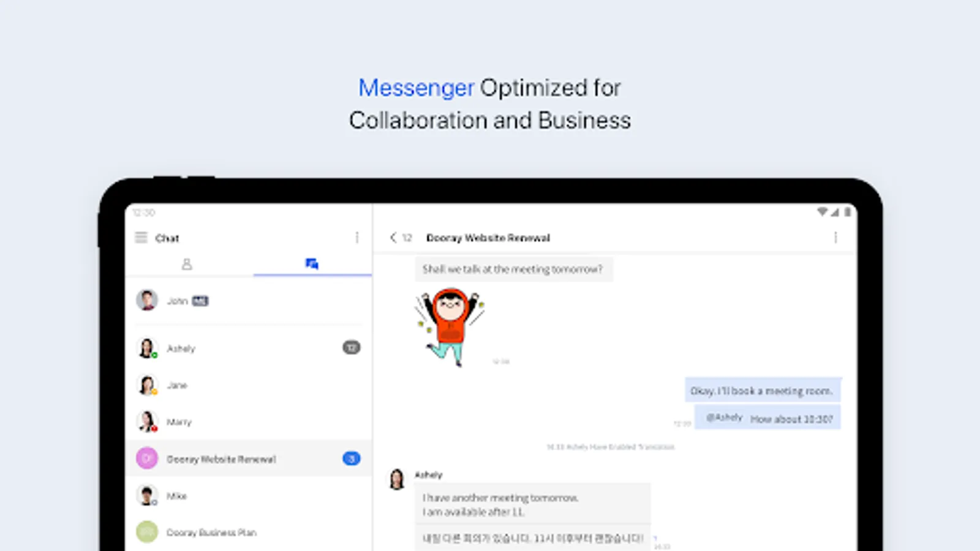Switch to the contacts tab
This screenshot has height=551, width=980.
(187, 264)
